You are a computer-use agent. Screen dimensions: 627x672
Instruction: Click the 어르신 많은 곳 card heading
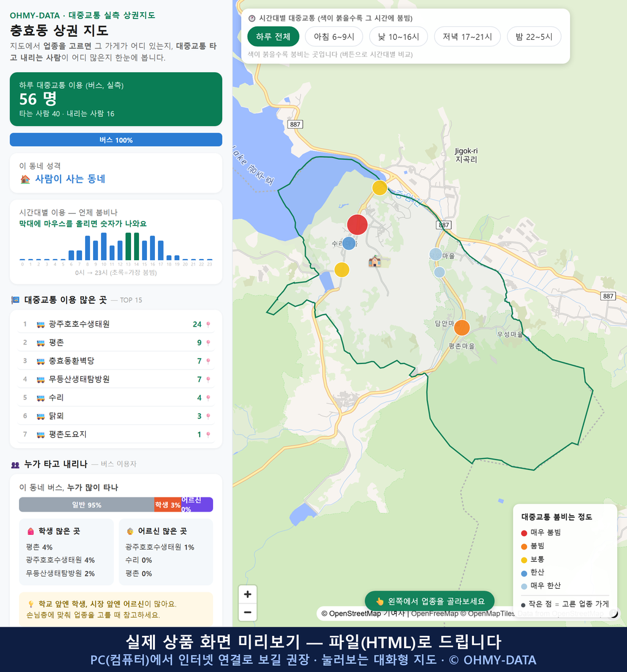pyautogui.click(x=162, y=531)
